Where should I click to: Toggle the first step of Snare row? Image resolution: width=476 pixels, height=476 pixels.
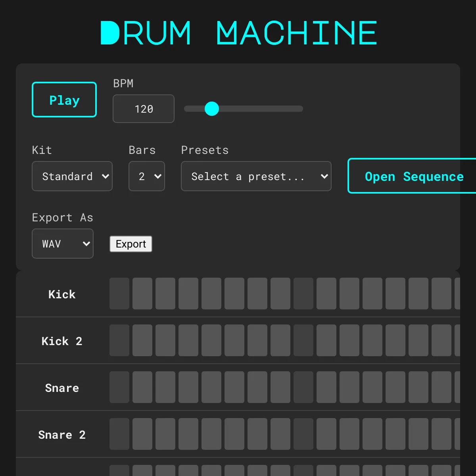pyautogui.click(x=119, y=387)
